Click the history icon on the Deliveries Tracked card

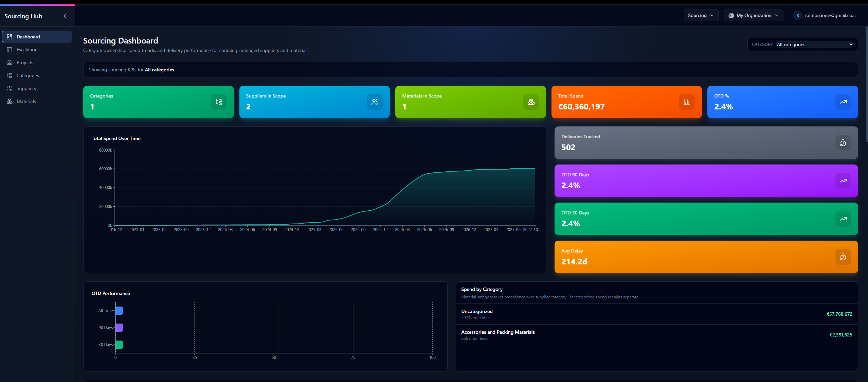tap(843, 143)
